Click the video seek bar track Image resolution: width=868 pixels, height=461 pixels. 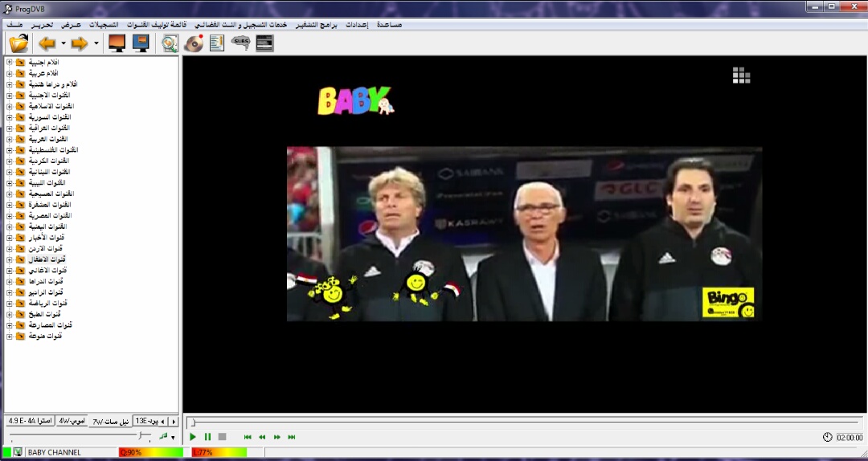coord(522,422)
